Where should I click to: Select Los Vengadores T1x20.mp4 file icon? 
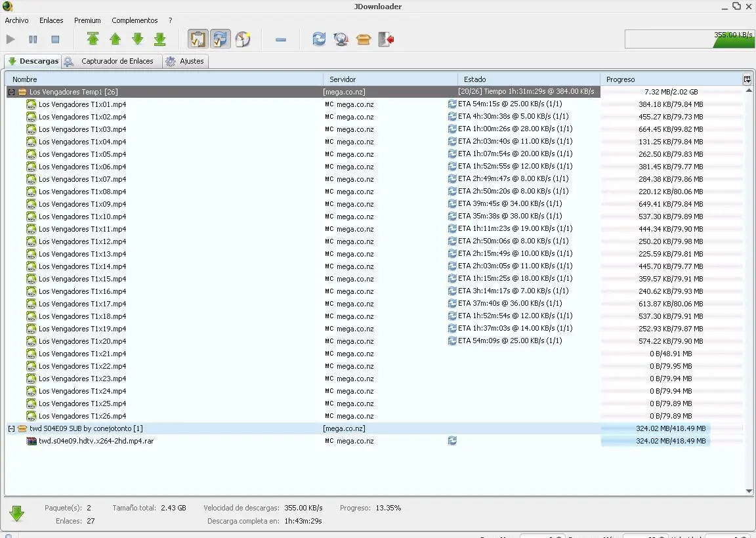point(31,341)
